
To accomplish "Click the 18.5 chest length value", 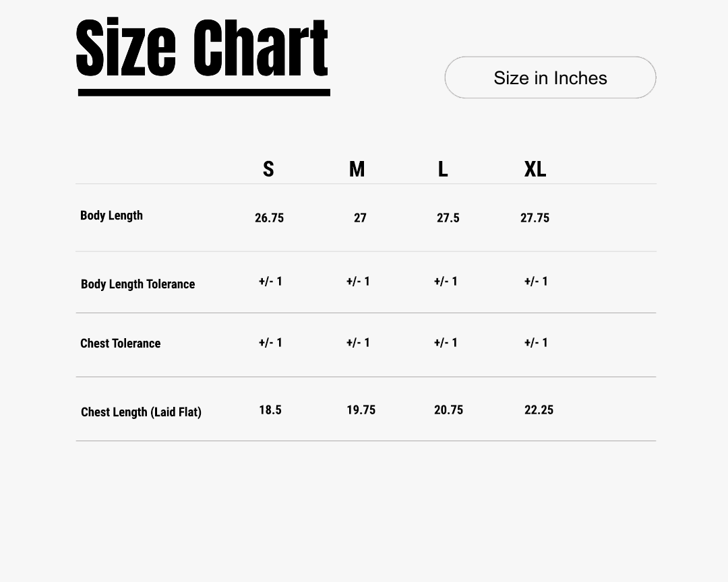I will click(x=270, y=410).
